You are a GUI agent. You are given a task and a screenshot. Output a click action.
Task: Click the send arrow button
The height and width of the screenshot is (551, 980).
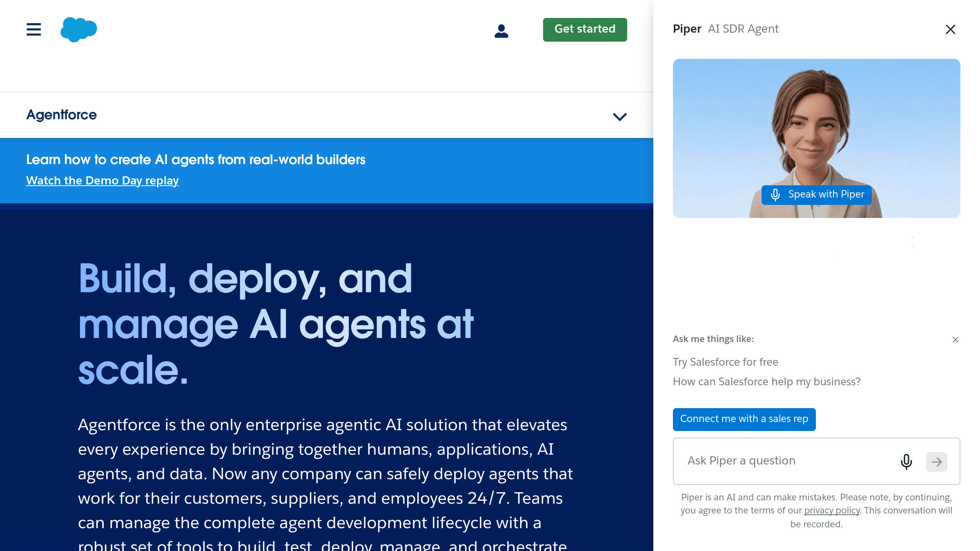point(937,462)
